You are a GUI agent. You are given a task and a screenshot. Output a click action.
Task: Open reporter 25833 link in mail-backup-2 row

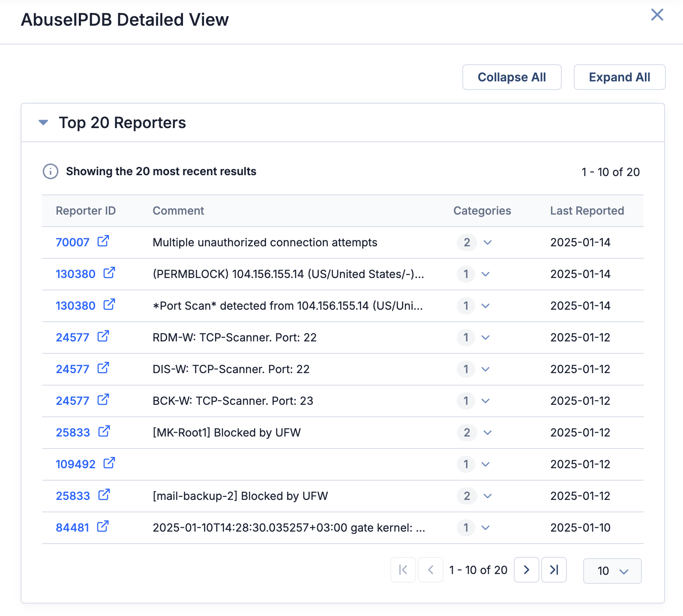pyautogui.click(x=73, y=496)
